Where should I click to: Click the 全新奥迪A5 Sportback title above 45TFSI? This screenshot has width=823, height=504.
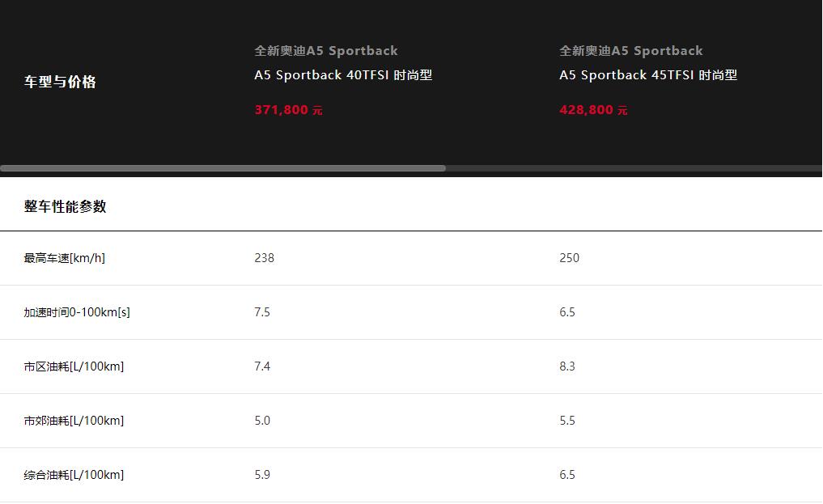coord(631,51)
